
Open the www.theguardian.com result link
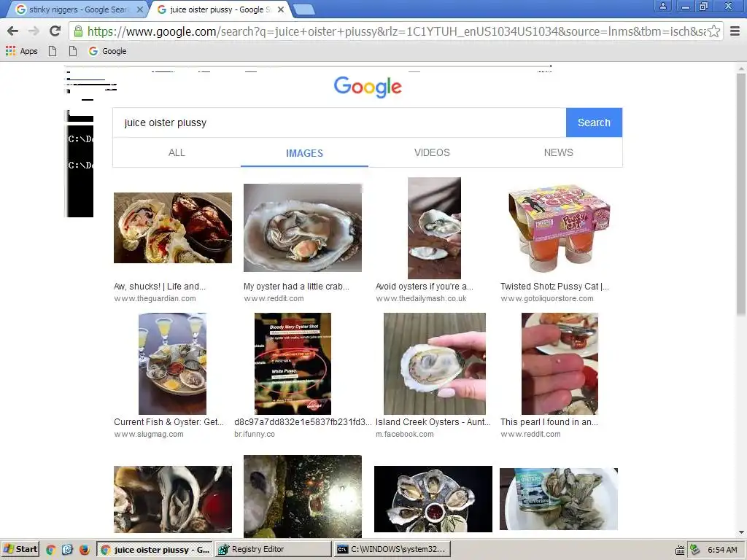tap(155, 298)
